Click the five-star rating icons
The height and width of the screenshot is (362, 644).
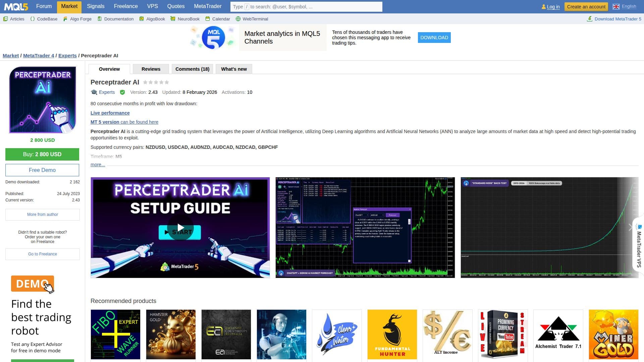click(156, 82)
